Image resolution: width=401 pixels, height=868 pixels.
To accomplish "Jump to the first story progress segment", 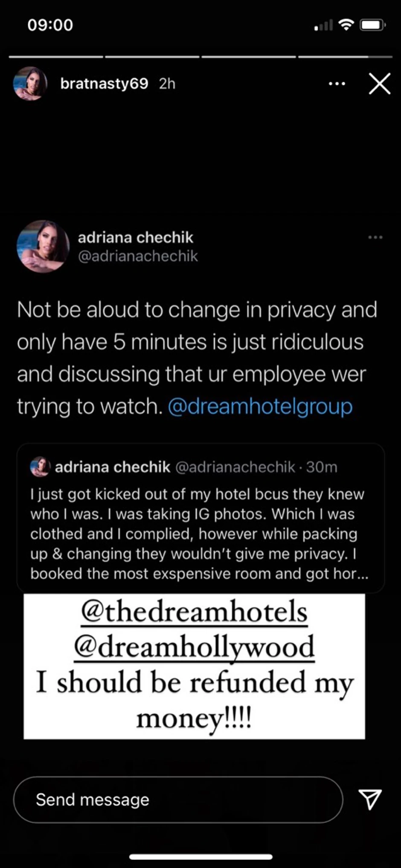I will 56,56.
